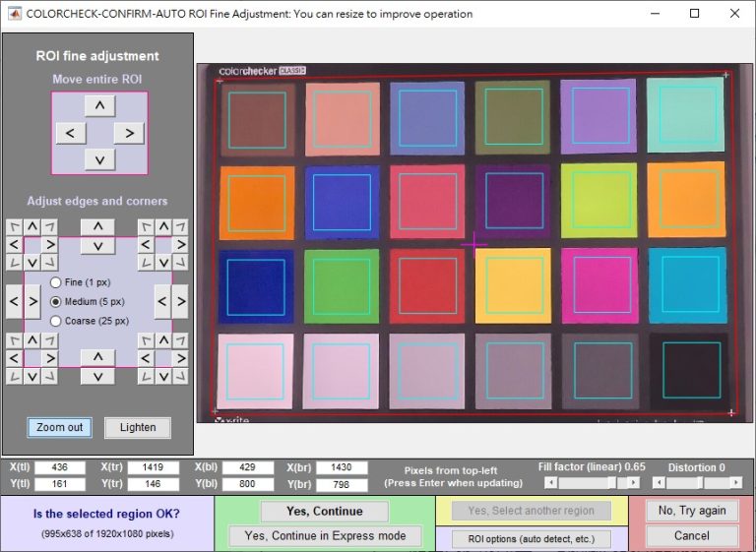Click top-left corner diagonal up-left arrow
Screen dimensions: 756x552
(x=15, y=226)
